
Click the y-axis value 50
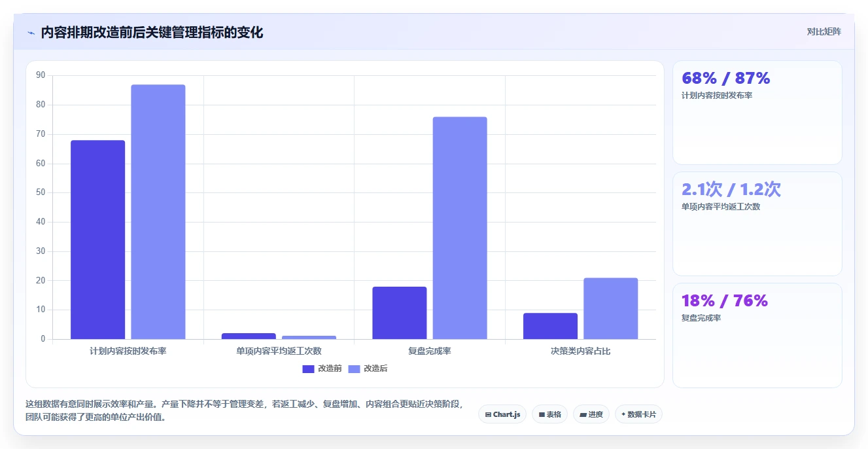[x=41, y=192]
